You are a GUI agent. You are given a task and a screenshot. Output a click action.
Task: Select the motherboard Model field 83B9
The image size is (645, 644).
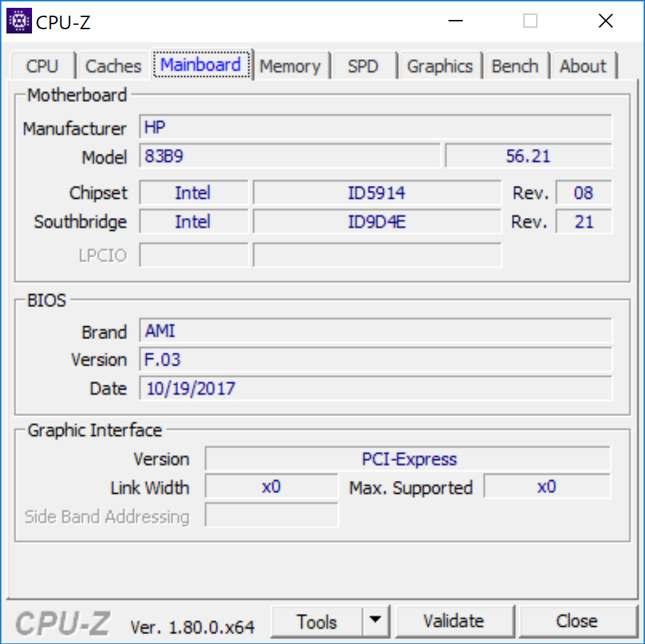click(290, 156)
